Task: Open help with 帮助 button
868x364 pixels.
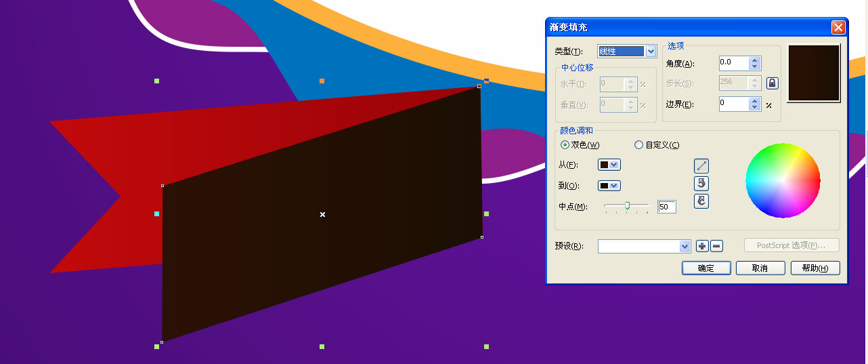Action: [x=815, y=268]
